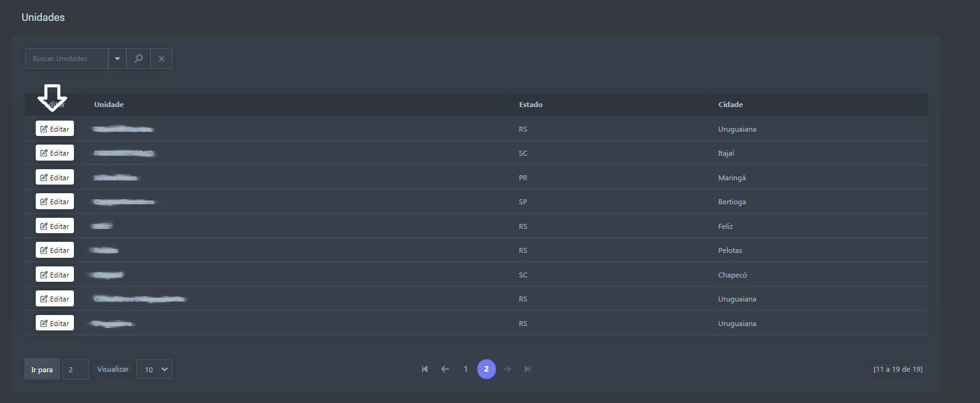Click Editar for the Itajaí unit

click(55, 153)
